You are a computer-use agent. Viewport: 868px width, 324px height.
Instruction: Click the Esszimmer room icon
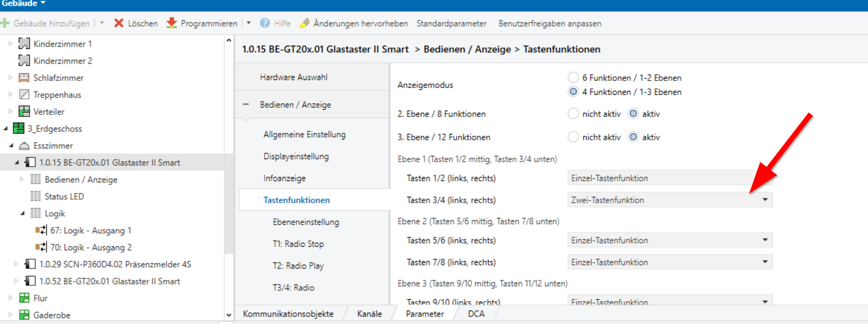24,146
